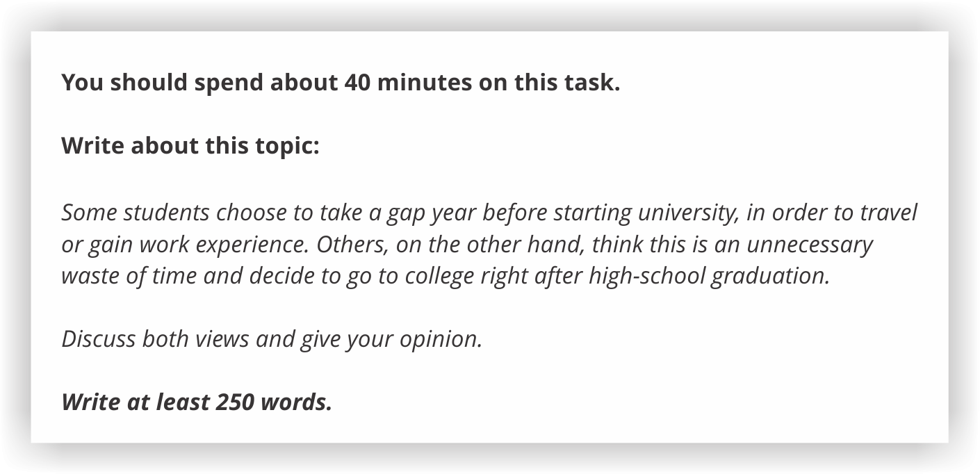Click the "250 words." text
The image size is (980, 474).
coord(273,402)
